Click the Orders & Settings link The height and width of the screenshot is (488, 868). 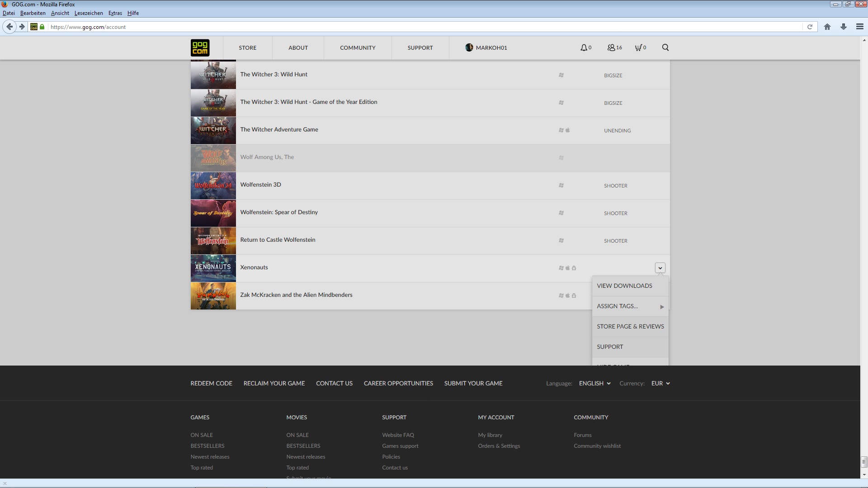(499, 446)
